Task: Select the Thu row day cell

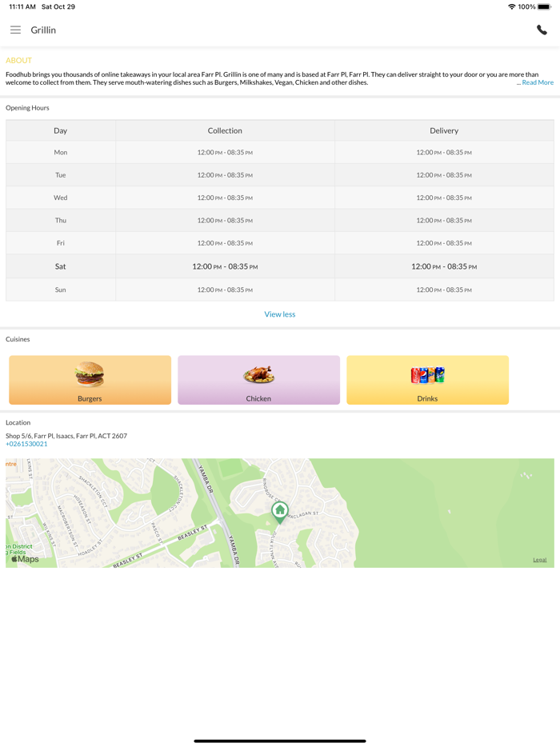Action: click(x=61, y=220)
